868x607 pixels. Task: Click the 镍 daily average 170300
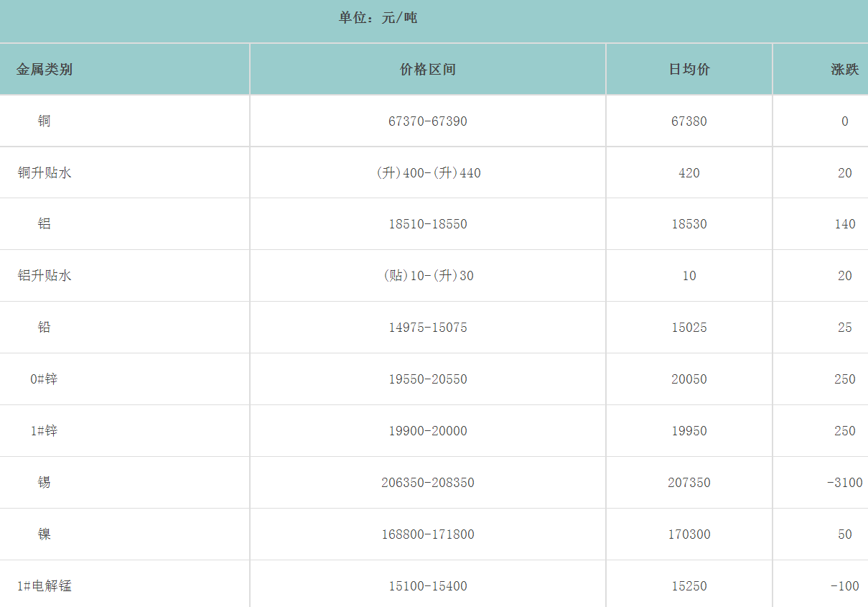tap(689, 534)
